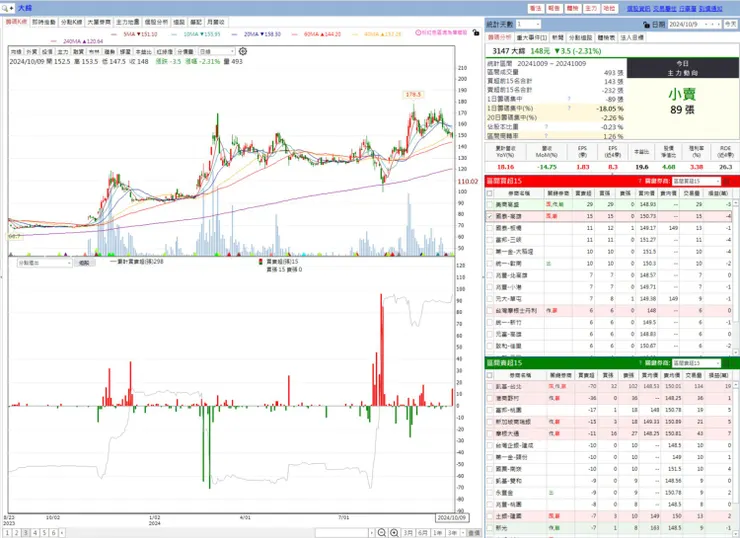Open the 個股資訊 link
Screen dimensions: 740x538
coord(638,8)
